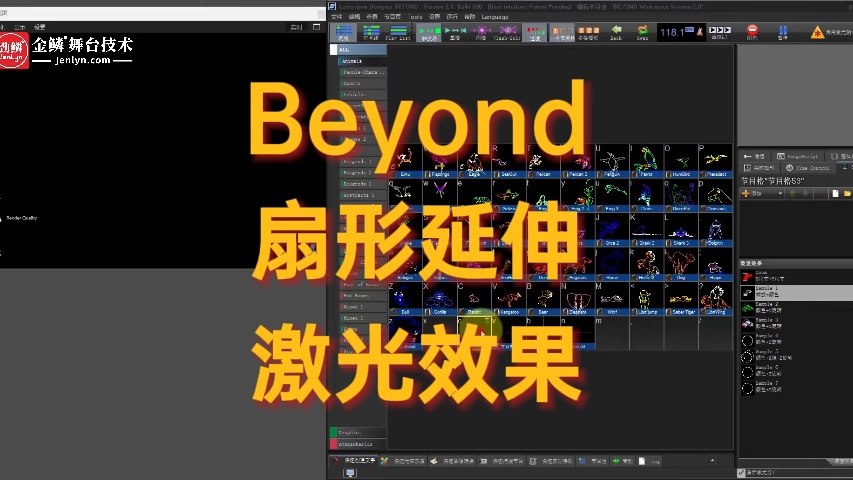The image size is (853, 480).
Task: Click the window icon in left window top bar
Action: (x=317, y=27)
